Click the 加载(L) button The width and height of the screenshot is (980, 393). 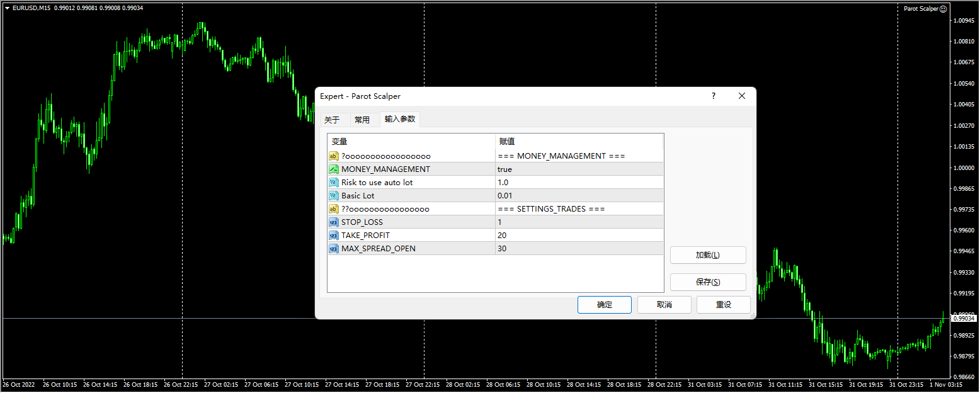[708, 255]
